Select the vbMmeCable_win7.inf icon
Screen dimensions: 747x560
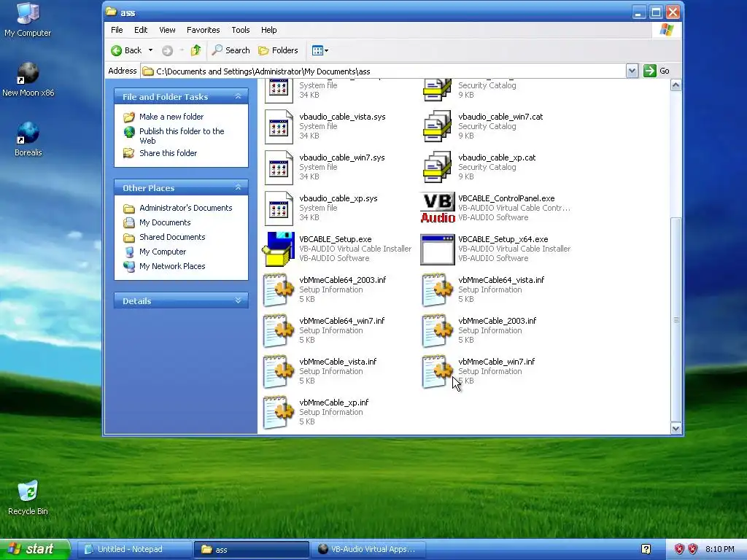(438, 372)
